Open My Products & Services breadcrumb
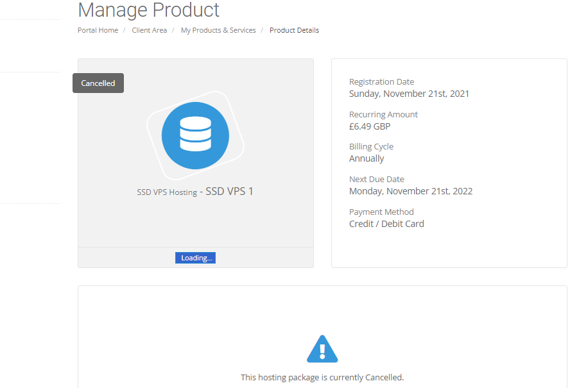Screen dimensions: 588x388 218,30
